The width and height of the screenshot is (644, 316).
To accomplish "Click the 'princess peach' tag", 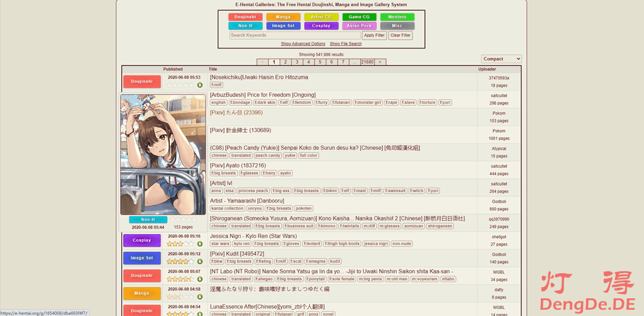I will coord(253,191).
